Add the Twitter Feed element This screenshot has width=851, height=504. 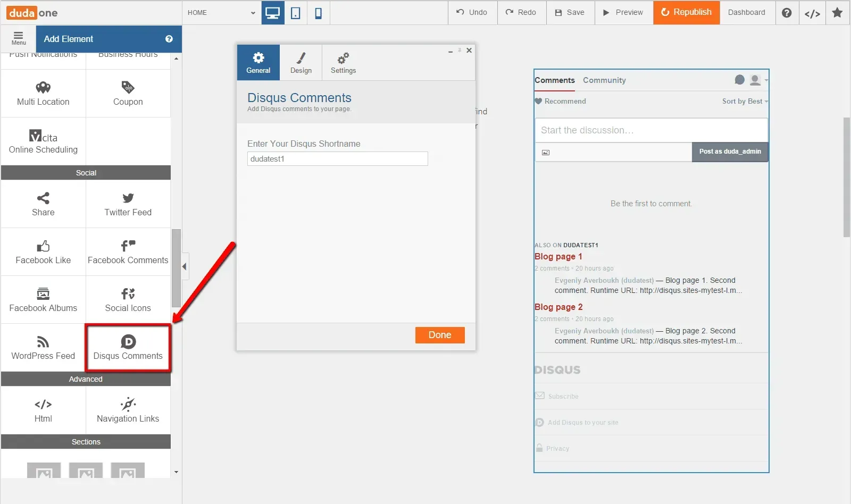click(128, 204)
